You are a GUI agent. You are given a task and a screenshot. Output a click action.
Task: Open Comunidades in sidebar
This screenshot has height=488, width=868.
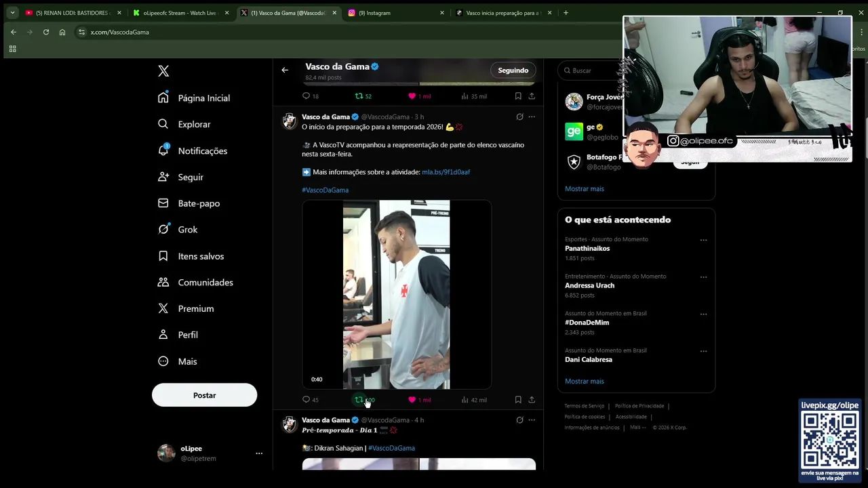(x=195, y=283)
